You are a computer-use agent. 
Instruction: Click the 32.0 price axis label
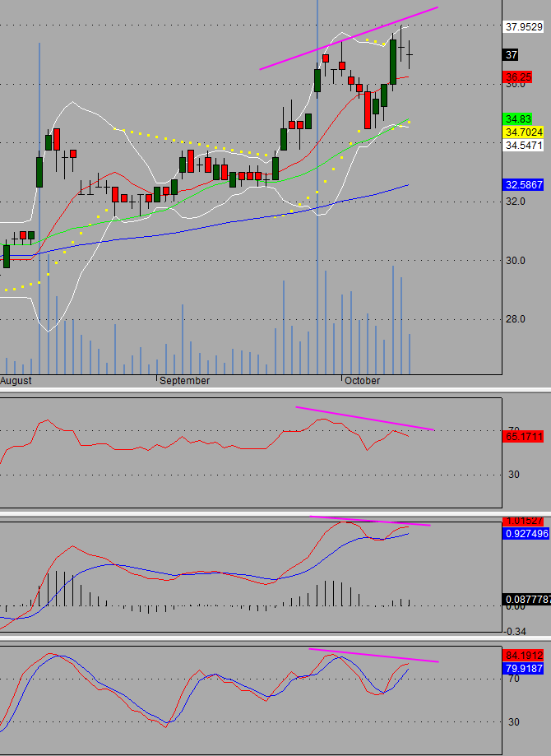coord(516,202)
